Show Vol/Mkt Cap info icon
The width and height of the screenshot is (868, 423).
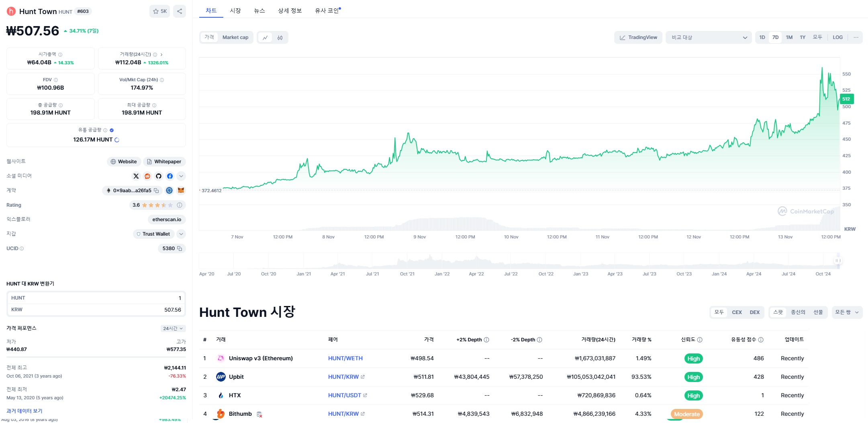[x=162, y=80]
